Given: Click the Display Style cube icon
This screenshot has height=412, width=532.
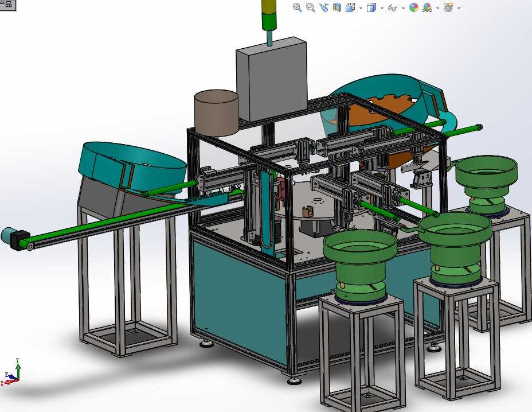Looking at the screenshot, I should (x=371, y=7).
